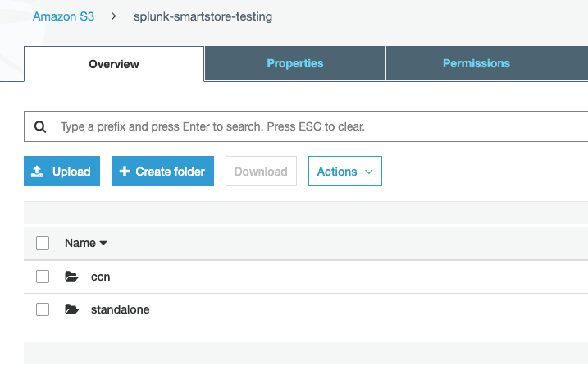This screenshot has width=588, height=371.
Task: Click the ccn folder icon
Action: (71, 277)
